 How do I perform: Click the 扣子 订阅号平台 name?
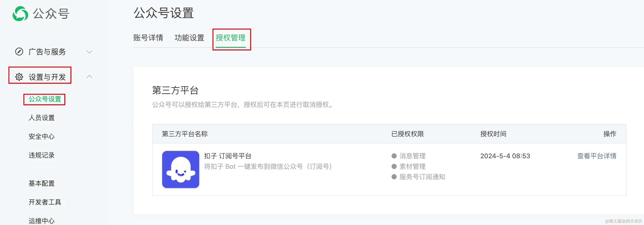tap(227, 156)
